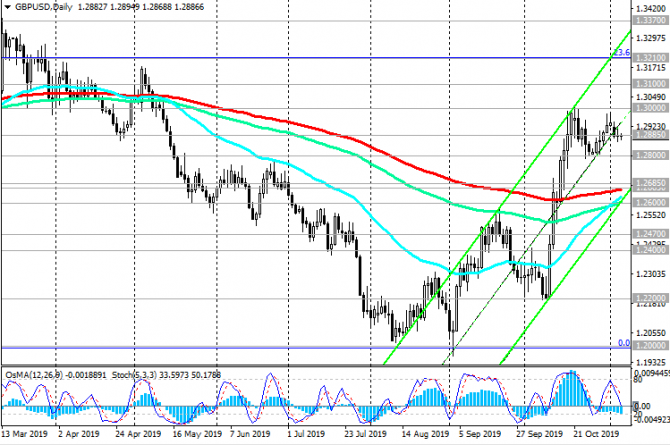Viewport: 670px width, 445px height.
Task: Click the 1.31000 price level label
Action: point(650,84)
